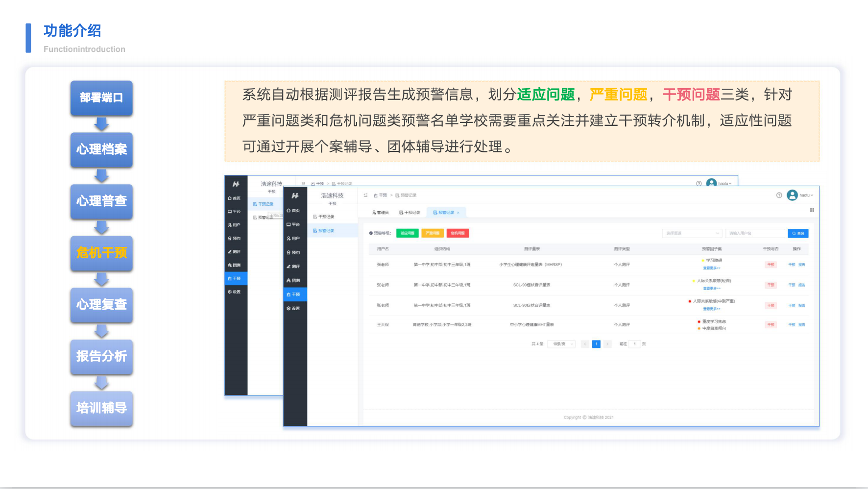Click the 请输入用户名 input field
Screen dimensions: 868x489
click(x=755, y=233)
